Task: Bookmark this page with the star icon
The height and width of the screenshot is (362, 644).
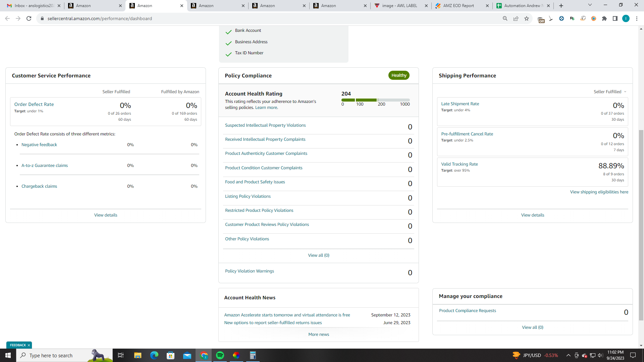Action: click(x=527, y=18)
